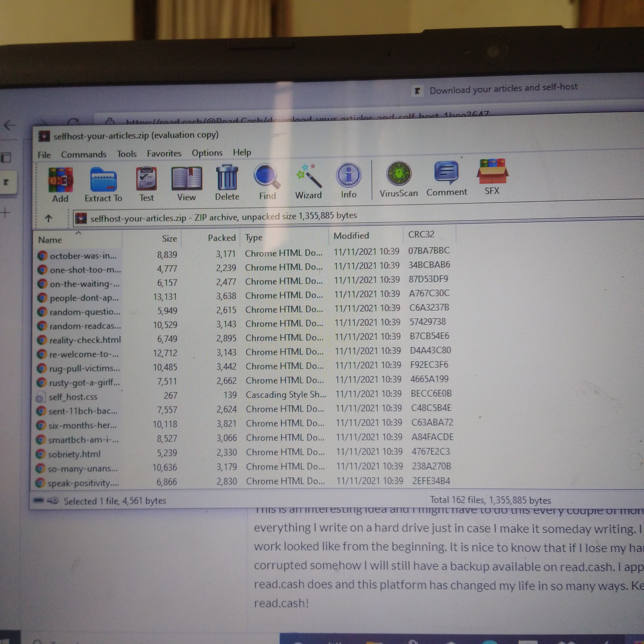Open the Commands menu

[x=84, y=154]
